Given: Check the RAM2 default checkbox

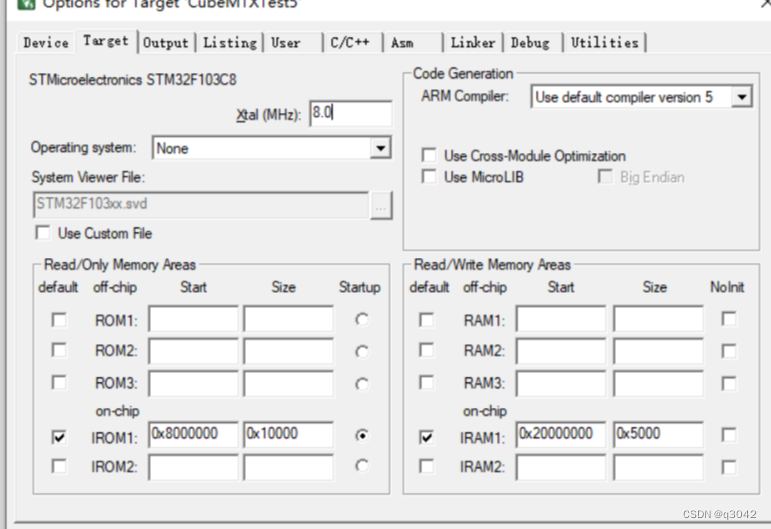Looking at the screenshot, I should tap(426, 351).
